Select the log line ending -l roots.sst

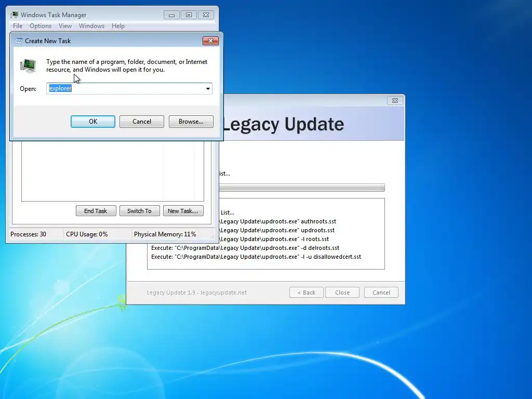pyautogui.click(x=274, y=239)
